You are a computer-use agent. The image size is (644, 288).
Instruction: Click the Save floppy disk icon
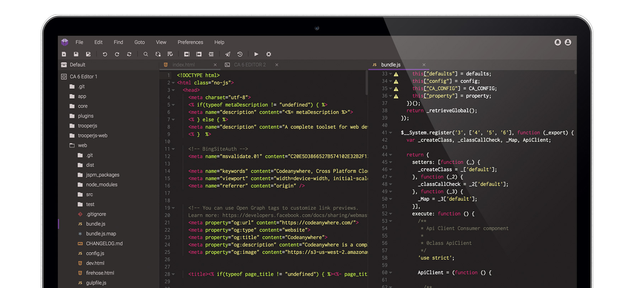[76, 54]
